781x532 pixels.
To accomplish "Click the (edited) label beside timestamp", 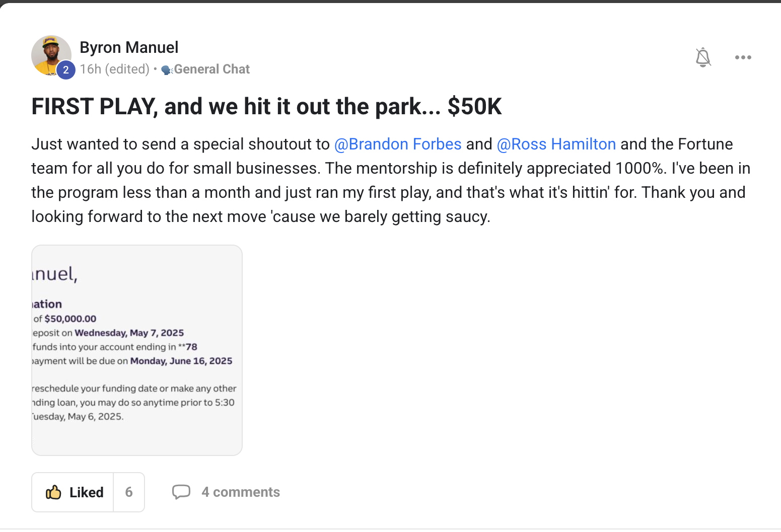I will pos(127,69).
